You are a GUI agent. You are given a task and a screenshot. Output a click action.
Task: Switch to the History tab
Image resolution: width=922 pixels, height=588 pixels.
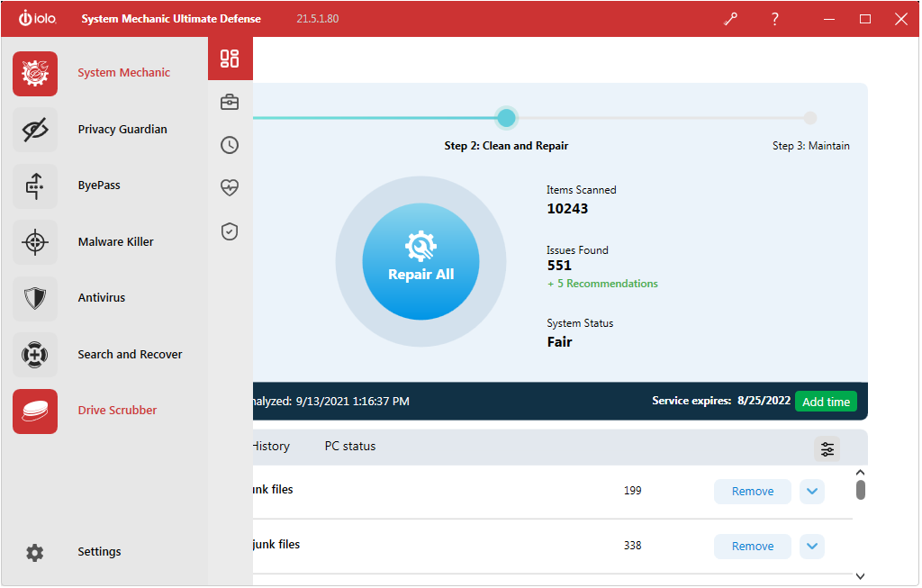pyautogui.click(x=271, y=447)
